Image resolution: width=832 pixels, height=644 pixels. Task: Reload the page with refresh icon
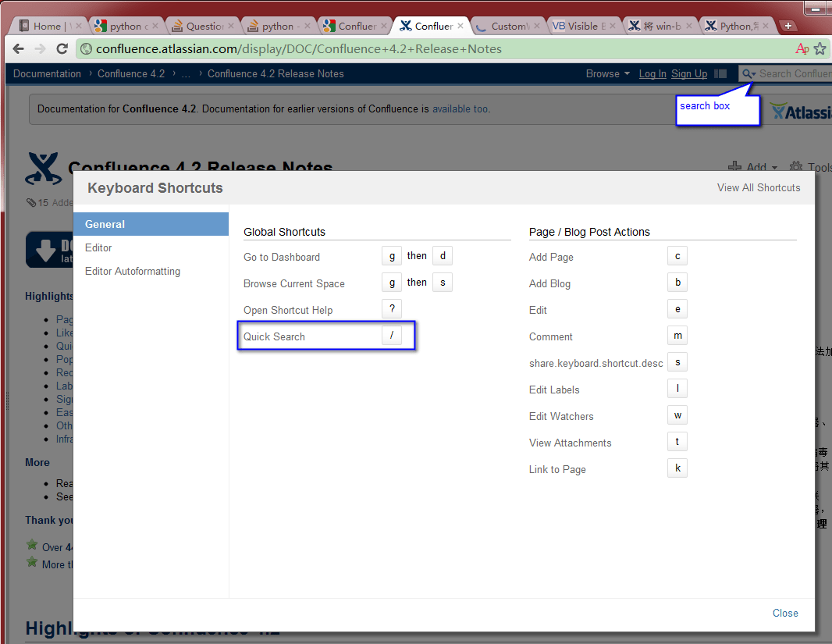62,49
